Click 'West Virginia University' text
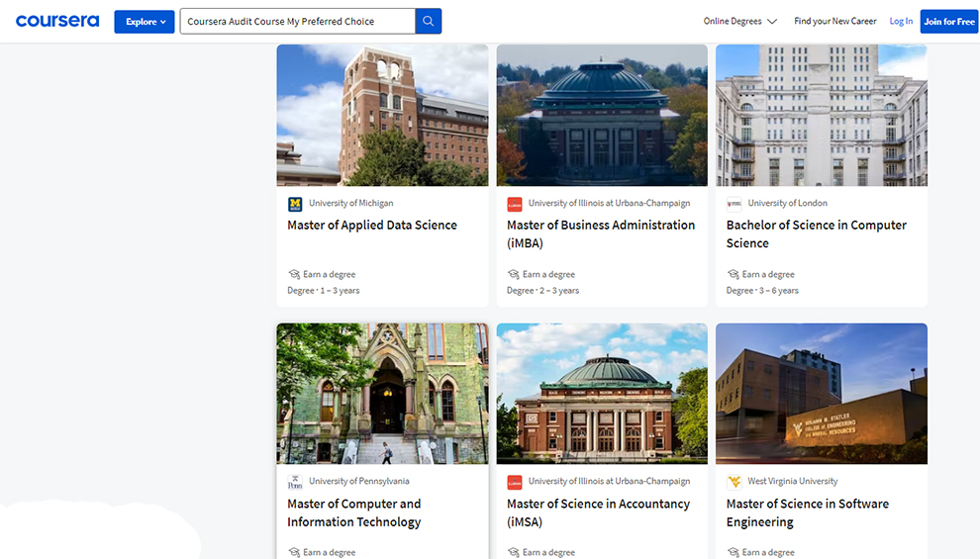Screen dimensions: 980x559 pyautogui.click(x=793, y=481)
